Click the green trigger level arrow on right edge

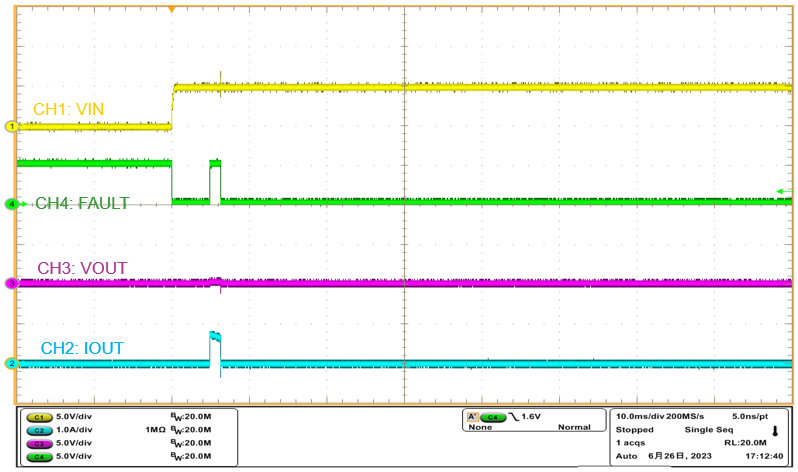(x=779, y=191)
